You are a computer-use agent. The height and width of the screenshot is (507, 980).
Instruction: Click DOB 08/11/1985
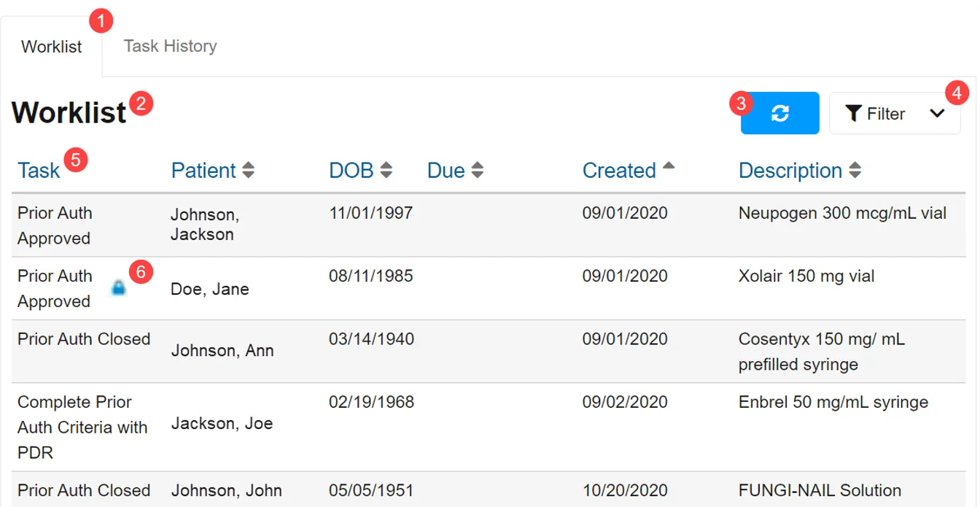(x=371, y=276)
